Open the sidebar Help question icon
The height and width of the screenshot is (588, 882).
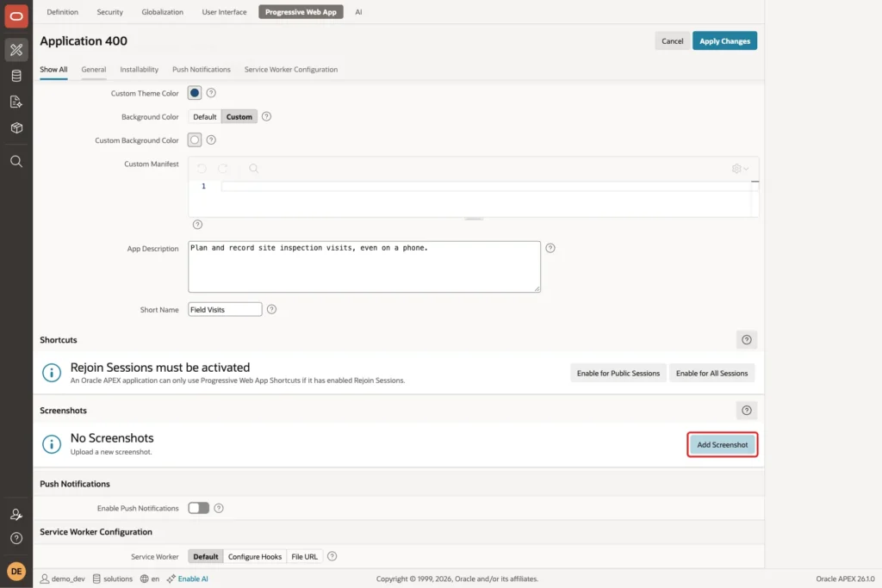[x=16, y=538]
